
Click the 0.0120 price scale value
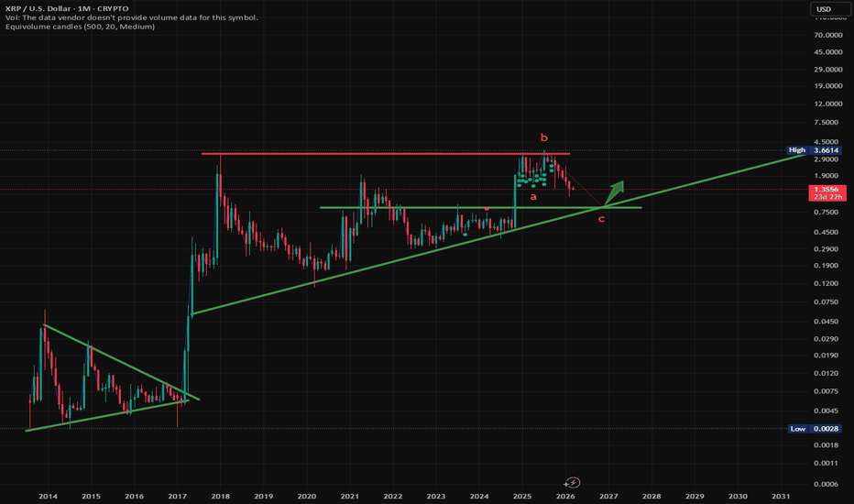tap(827, 373)
